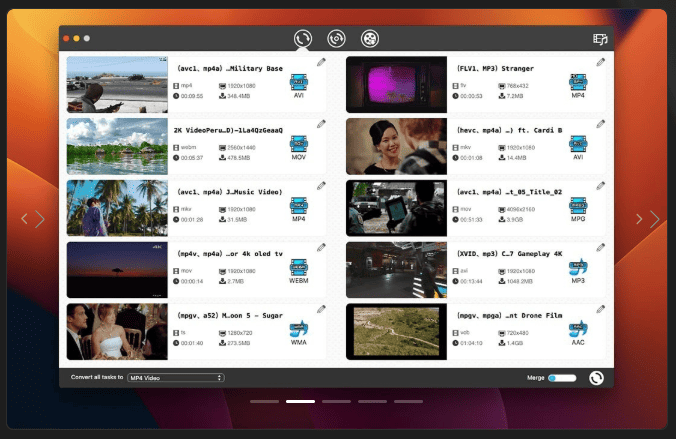Click the title '(avc1, mp4a) ..Military Base'
676x439 pixels.
pyautogui.click(x=230, y=69)
